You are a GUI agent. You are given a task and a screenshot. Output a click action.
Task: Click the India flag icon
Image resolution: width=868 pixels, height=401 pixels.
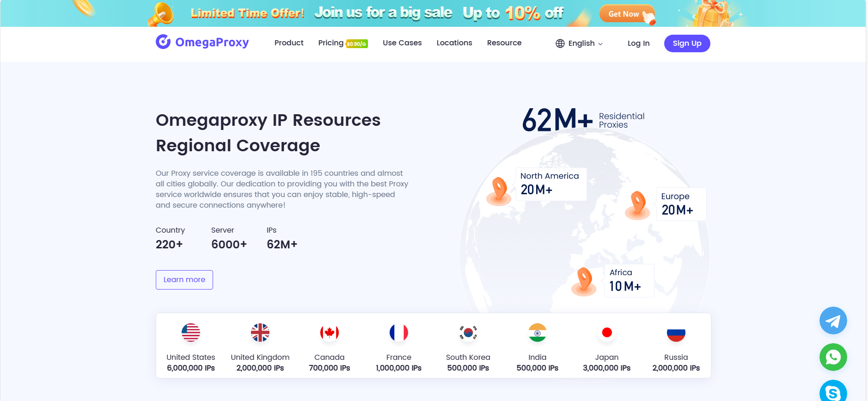point(538,333)
